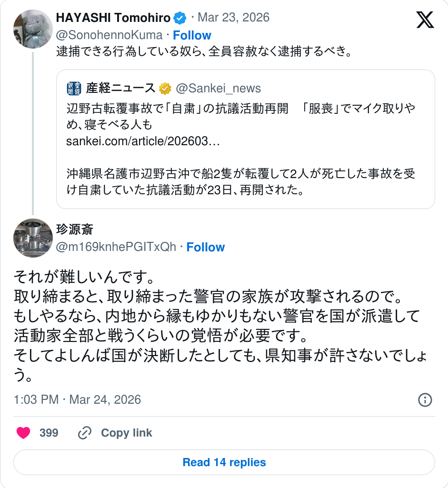Click the Read 14 replies button

pos(224,462)
